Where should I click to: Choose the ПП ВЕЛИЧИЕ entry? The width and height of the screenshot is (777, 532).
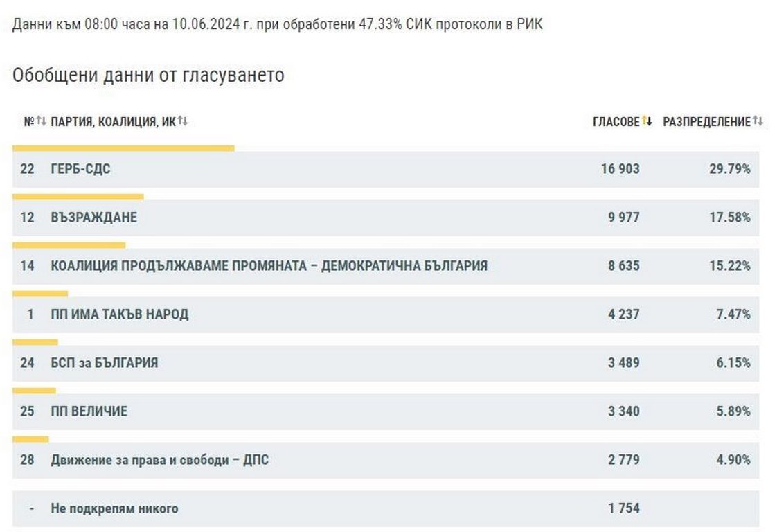[x=89, y=411]
